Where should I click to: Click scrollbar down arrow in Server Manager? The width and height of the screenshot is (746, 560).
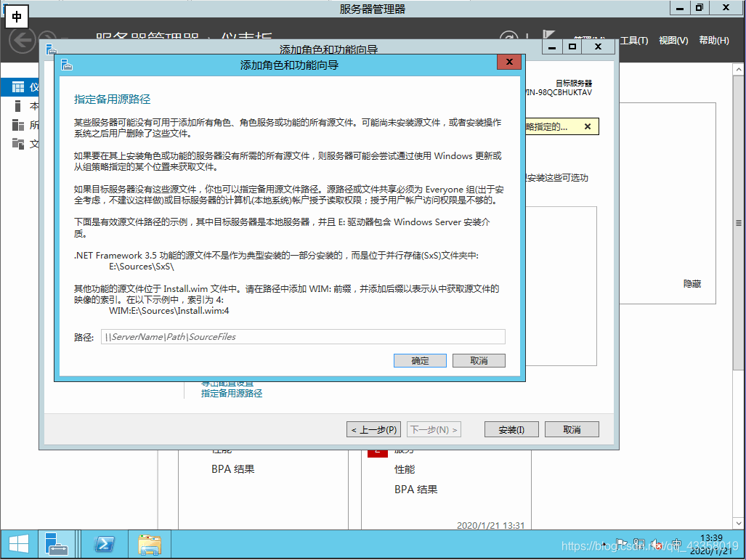(739, 524)
